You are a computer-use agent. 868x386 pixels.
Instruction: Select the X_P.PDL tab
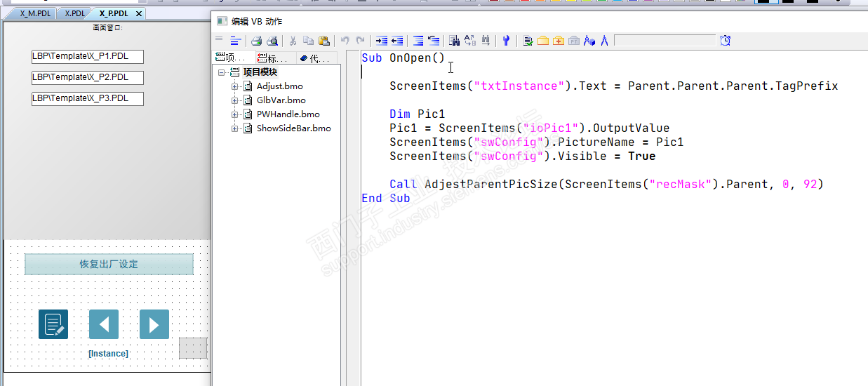114,13
